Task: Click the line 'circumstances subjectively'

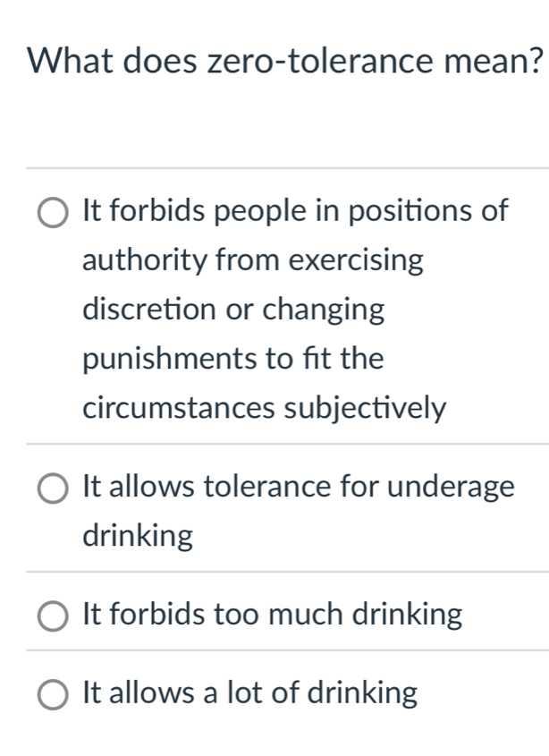Action: (263, 409)
